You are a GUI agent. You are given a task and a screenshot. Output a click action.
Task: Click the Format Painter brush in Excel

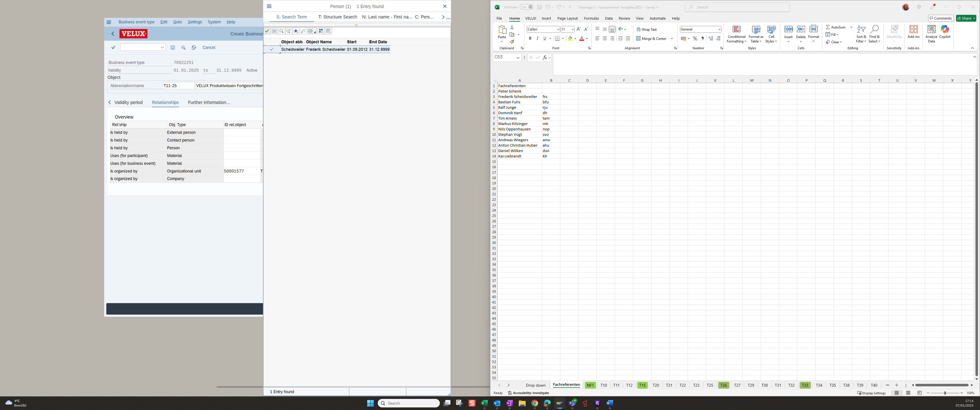[x=512, y=42]
